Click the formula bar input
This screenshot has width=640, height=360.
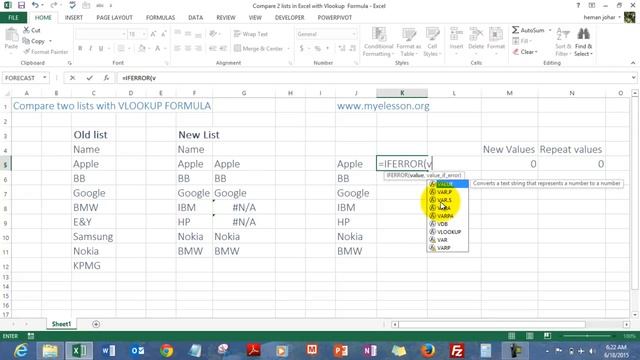pyautogui.click(x=373, y=78)
